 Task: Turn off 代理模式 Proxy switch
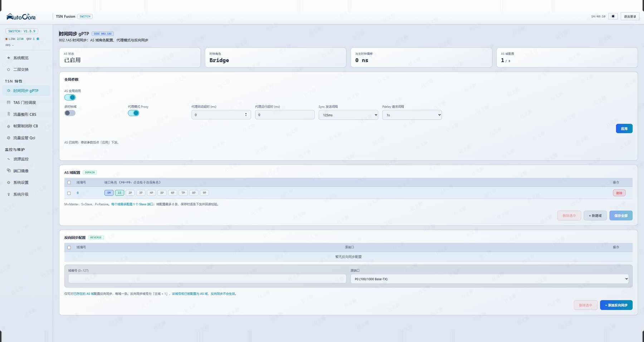(133, 113)
